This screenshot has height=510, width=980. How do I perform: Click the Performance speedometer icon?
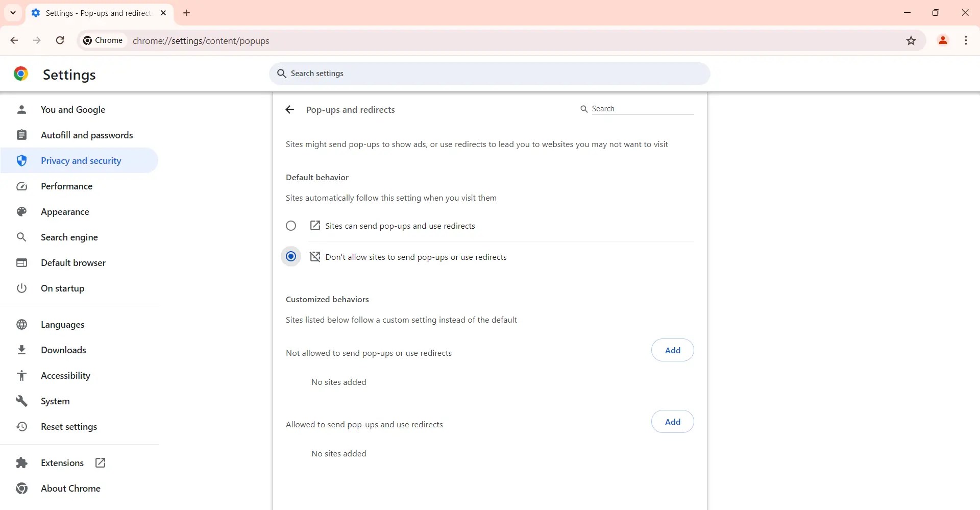(x=21, y=186)
